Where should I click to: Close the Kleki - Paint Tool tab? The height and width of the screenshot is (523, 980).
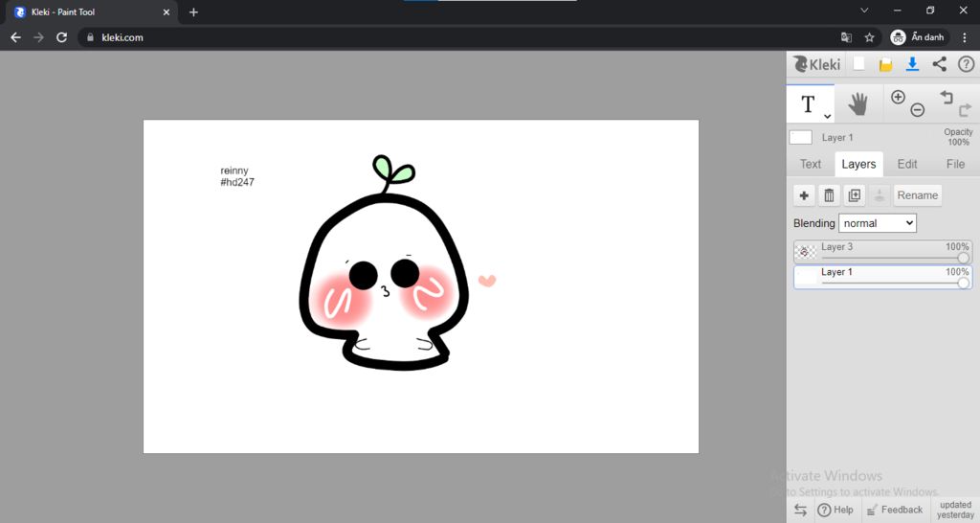[x=167, y=11]
